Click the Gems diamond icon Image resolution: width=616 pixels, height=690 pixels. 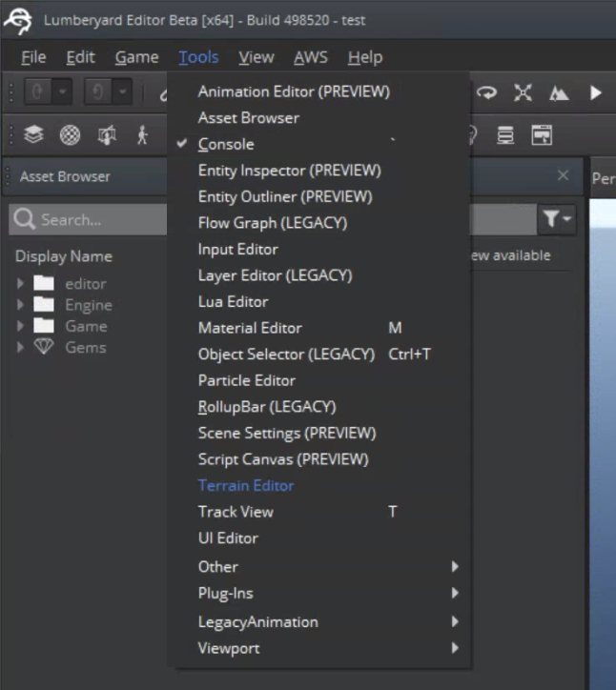44,347
